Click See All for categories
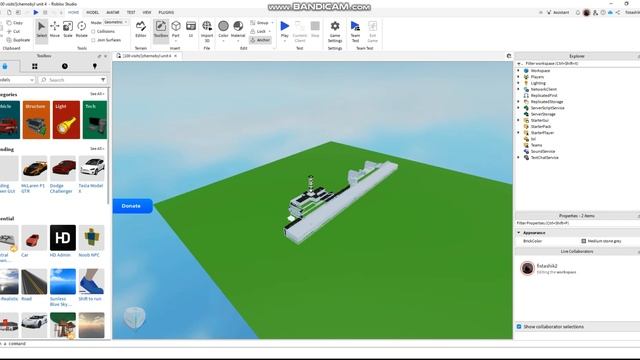Image resolution: width=640 pixels, height=360 pixels. click(97, 94)
